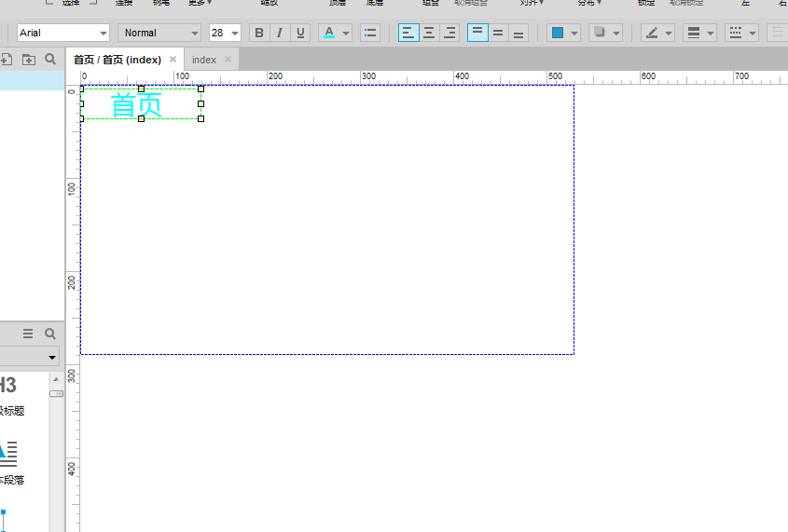Align text vertically to the middle
This screenshot has height=532, width=788.
pyautogui.click(x=498, y=33)
